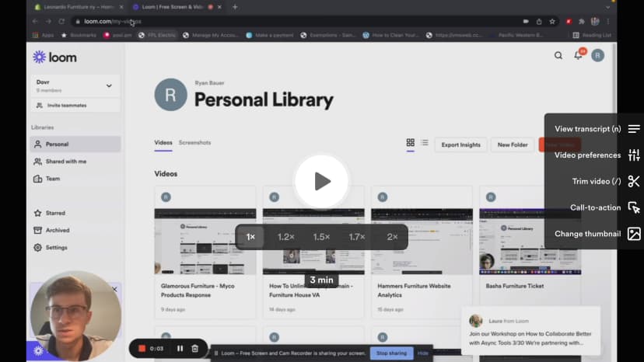
Task: Open Video preferences sliders icon
Action: [x=634, y=155]
